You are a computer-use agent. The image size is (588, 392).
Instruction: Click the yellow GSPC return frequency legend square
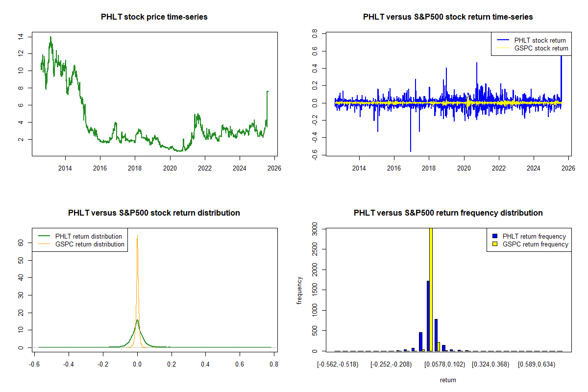[x=495, y=244]
